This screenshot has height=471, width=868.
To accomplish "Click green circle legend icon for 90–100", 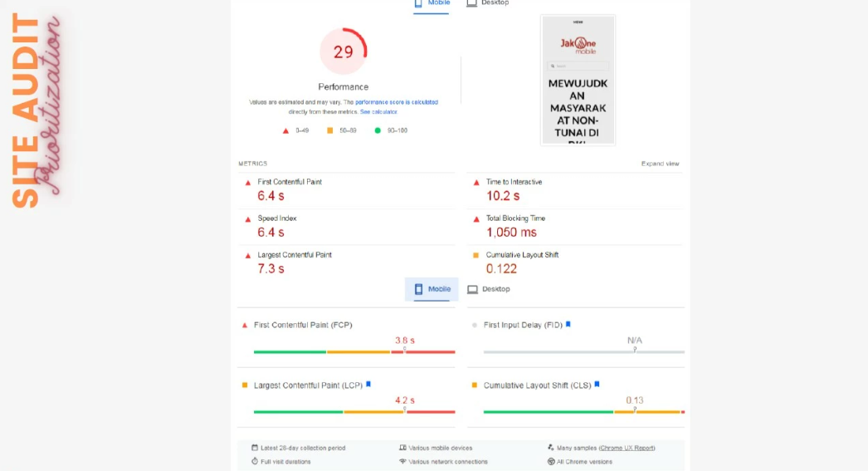I will (x=378, y=130).
